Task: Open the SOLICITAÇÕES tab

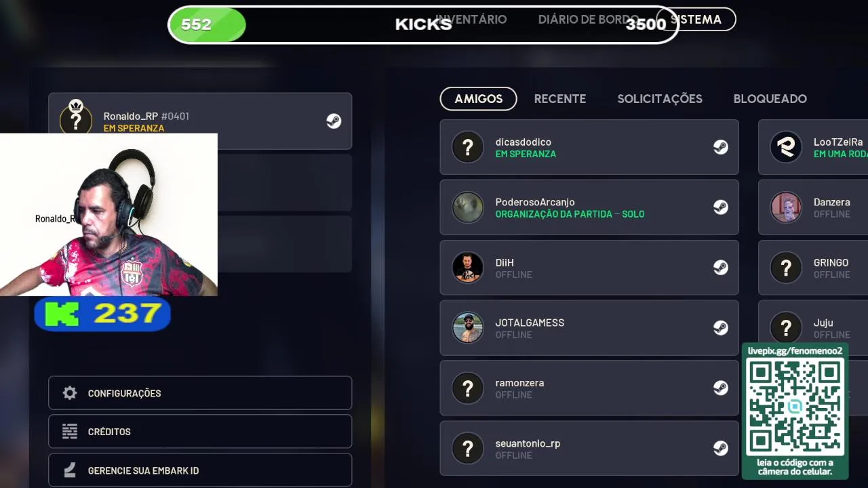Action: click(660, 99)
